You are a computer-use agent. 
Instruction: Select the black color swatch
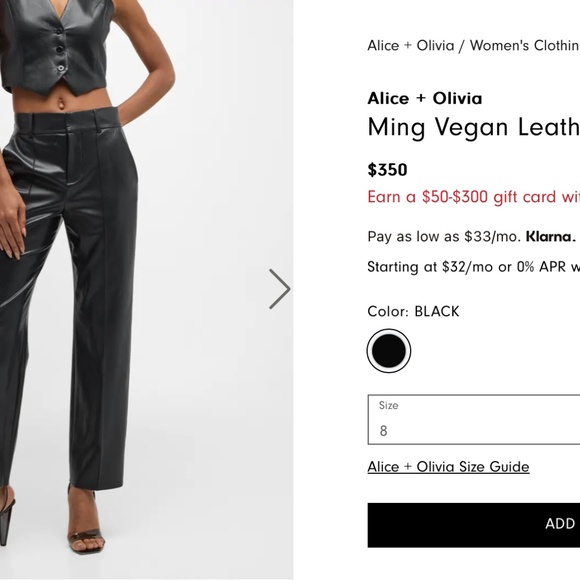click(388, 350)
